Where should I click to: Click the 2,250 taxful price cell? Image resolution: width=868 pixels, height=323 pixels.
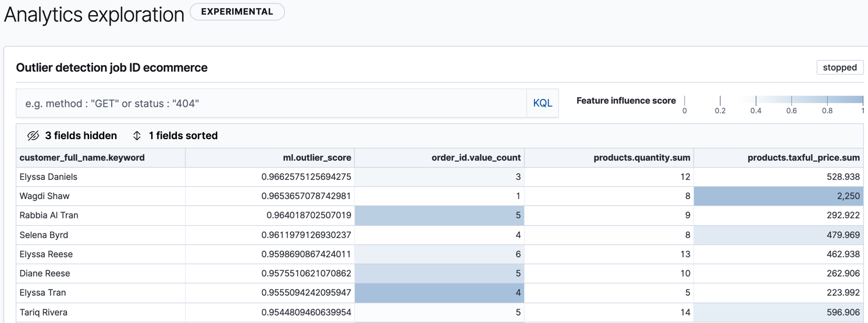(778, 196)
